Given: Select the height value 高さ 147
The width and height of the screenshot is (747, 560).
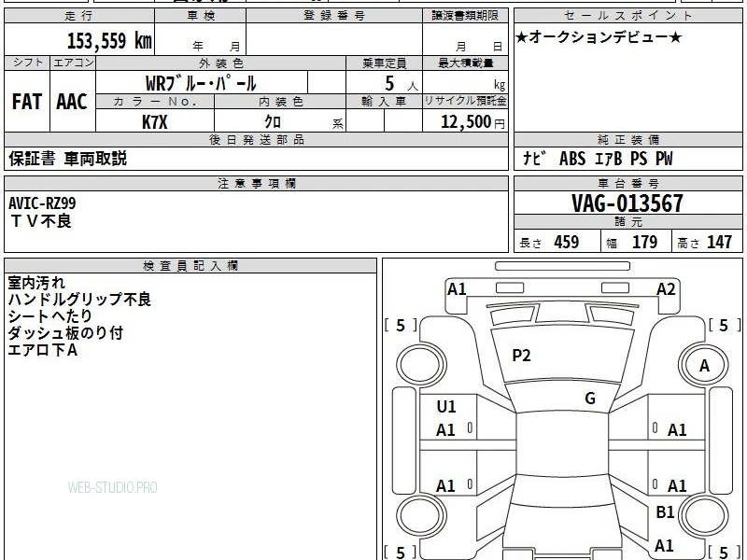Looking at the screenshot, I should tap(705, 243).
